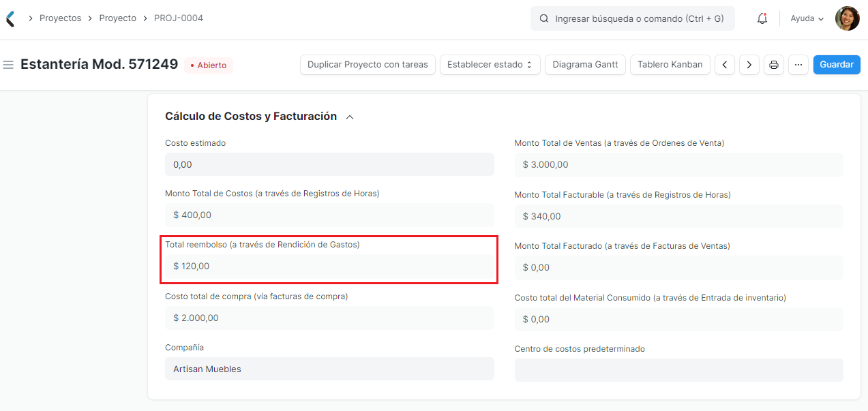The image size is (868, 411).
Task: Open the notifications bell
Action: coord(762,18)
